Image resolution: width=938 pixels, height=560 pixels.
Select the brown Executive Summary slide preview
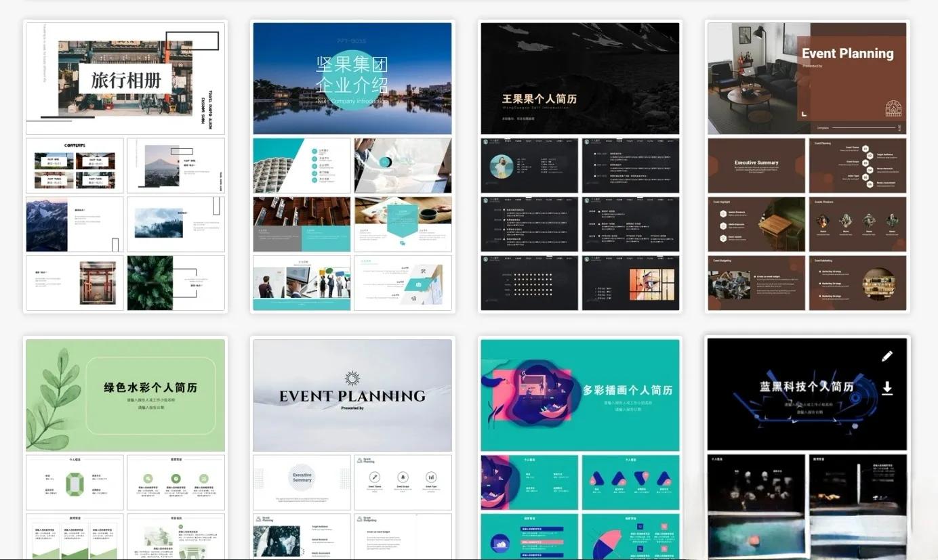(x=757, y=166)
